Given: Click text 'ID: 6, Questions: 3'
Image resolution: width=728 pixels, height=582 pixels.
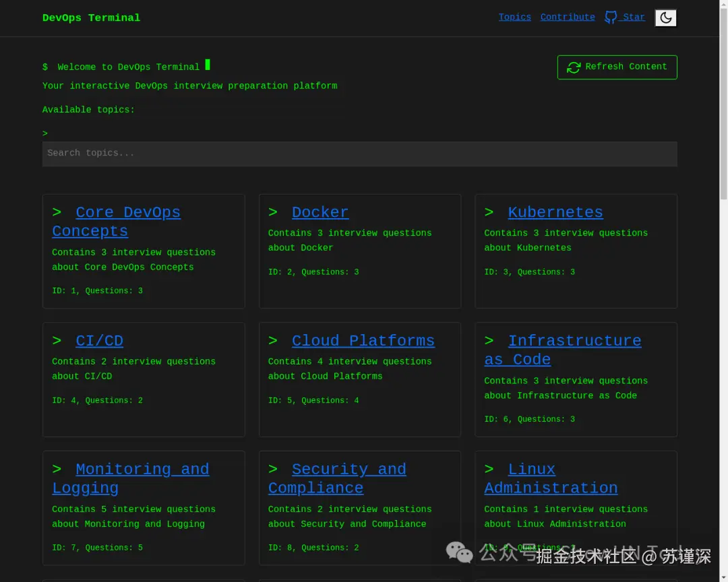Looking at the screenshot, I should 529,419.
